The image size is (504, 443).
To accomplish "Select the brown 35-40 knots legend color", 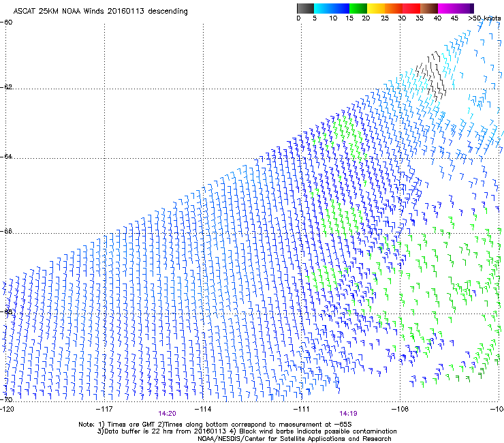I will pyautogui.click(x=429, y=8).
